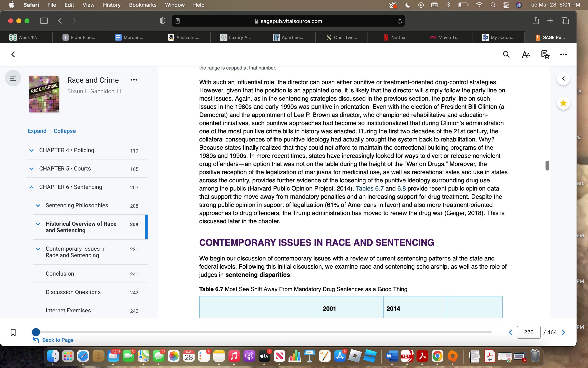
Task: Expand CHAPTER 5 Courts chevron
Action: pos(31,169)
